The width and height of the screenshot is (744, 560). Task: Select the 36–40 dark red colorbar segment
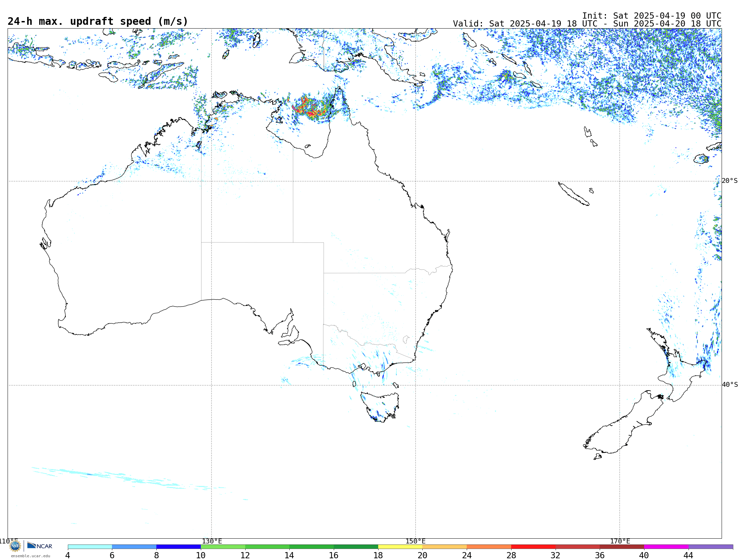click(x=622, y=547)
